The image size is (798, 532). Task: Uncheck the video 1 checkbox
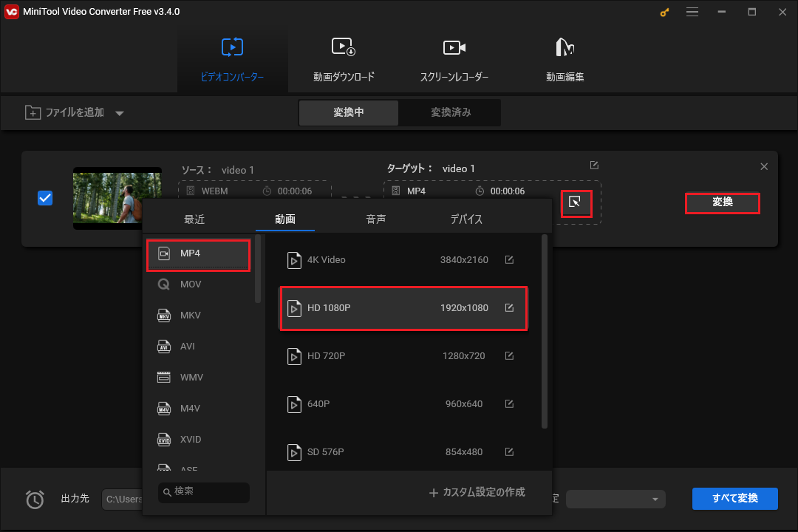[x=45, y=197]
